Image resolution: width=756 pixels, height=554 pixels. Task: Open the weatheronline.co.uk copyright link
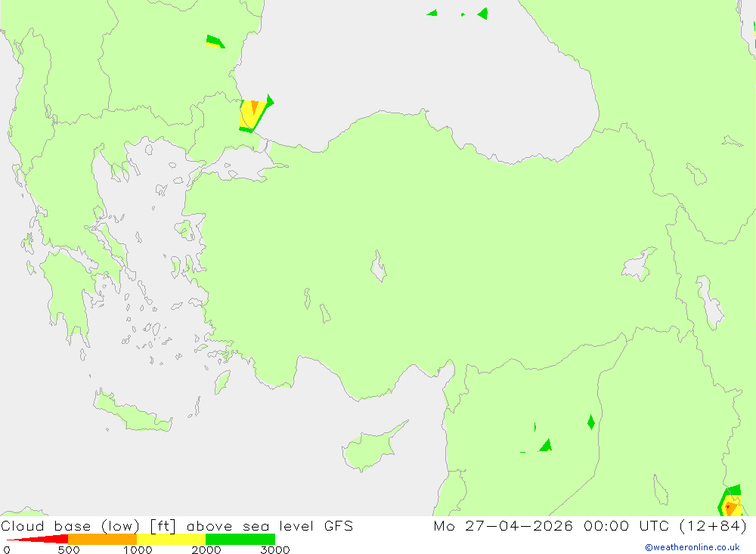tap(692, 547)
